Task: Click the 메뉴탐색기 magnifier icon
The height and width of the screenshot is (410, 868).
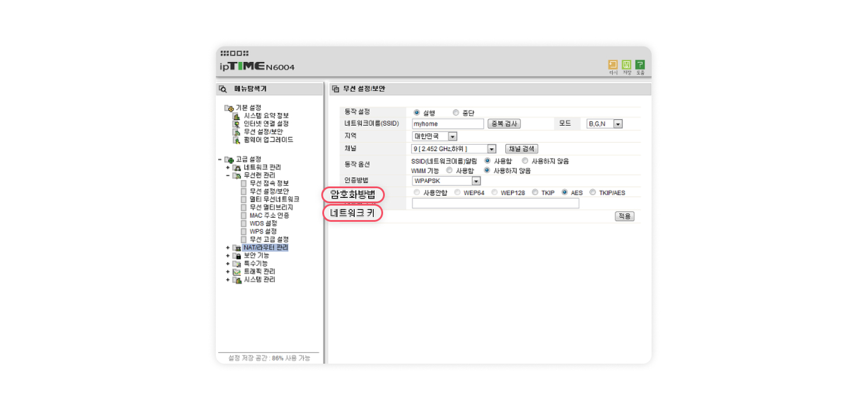Action: 223,89
